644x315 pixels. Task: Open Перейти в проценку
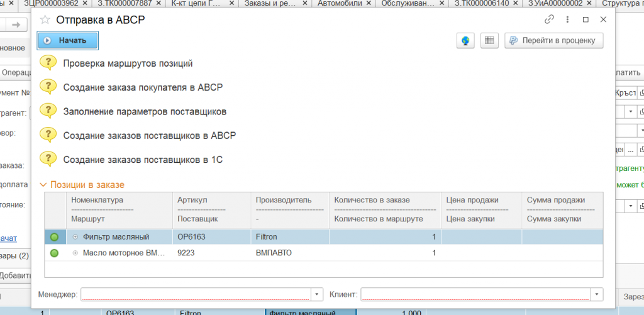coord(555,40)
